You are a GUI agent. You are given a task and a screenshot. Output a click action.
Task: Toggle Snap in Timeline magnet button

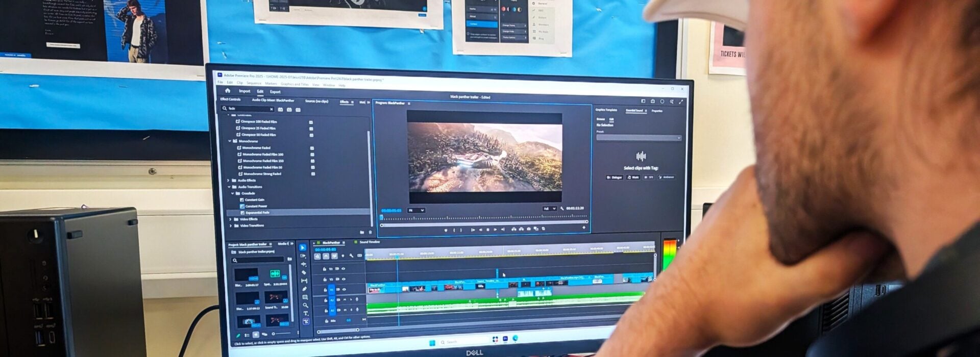click(326, 257)
